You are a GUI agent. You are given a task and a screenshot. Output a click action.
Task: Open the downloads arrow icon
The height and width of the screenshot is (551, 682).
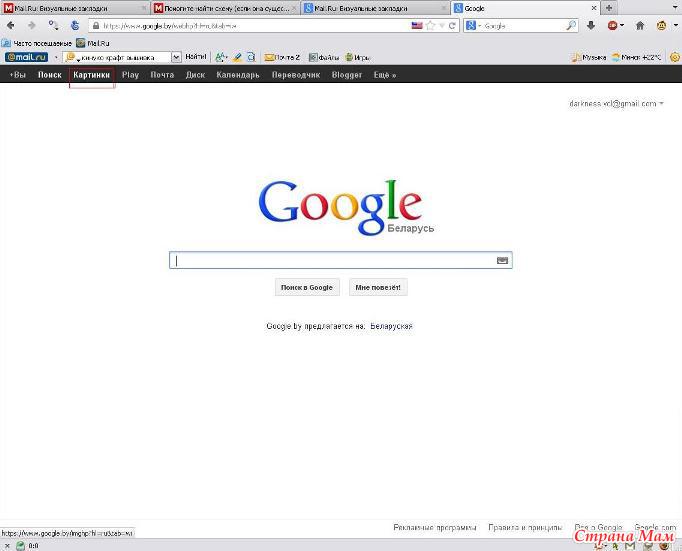pyautogui.click(x=591, y=26)
